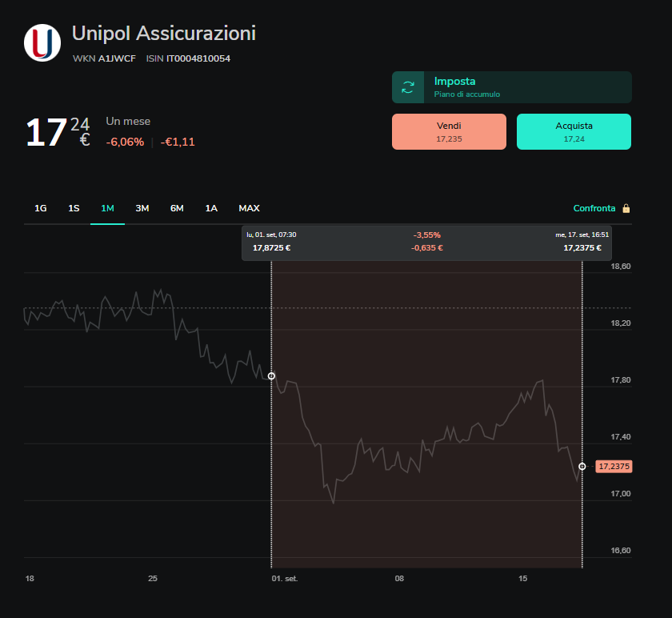Click the 18,20 y-axis label
Viewport: 672px width, 618px height.
[621, 323]
